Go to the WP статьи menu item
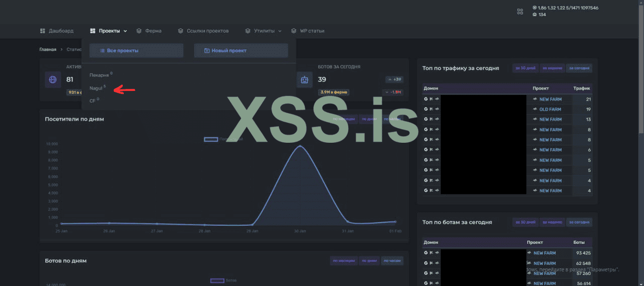The width and height of the screenshot is (644, 286). click(x=311, y=31)
